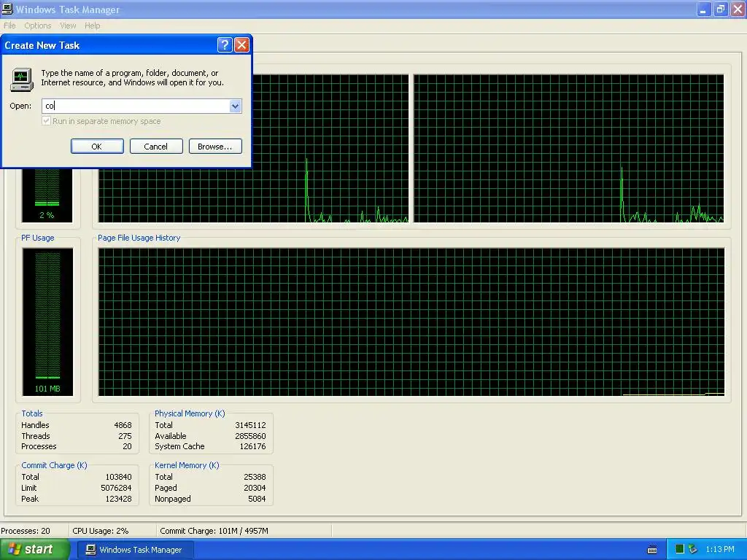Select Physical Memory Total value 3145112
Screen dimensions: 747x560
point(250,425)
